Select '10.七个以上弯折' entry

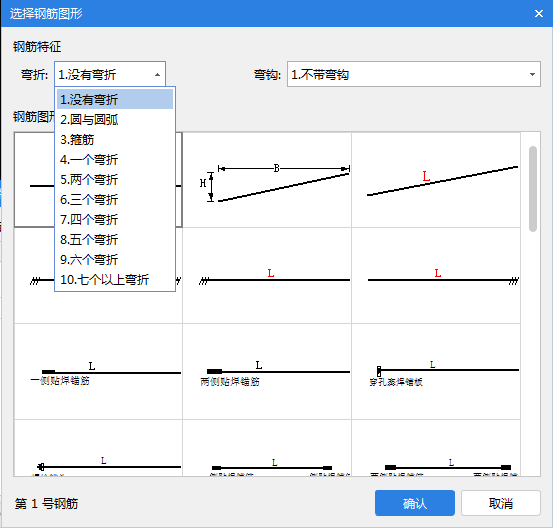(115, 280)
